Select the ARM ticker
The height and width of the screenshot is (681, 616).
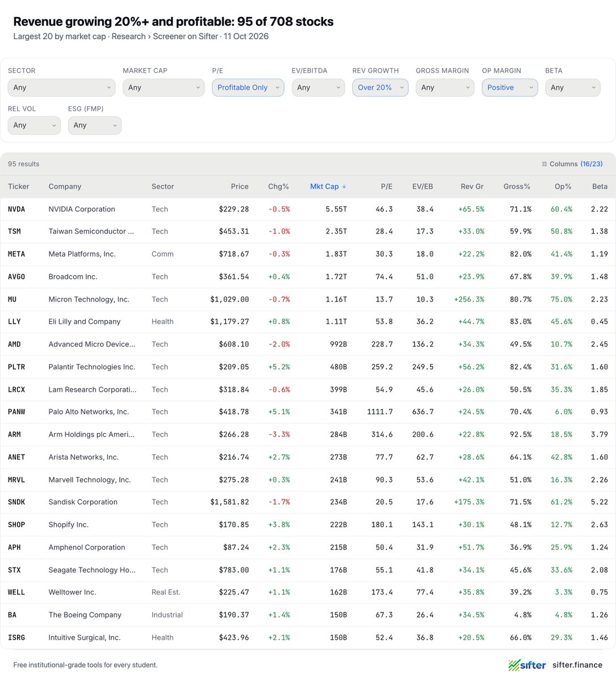[x=14, y=435]
